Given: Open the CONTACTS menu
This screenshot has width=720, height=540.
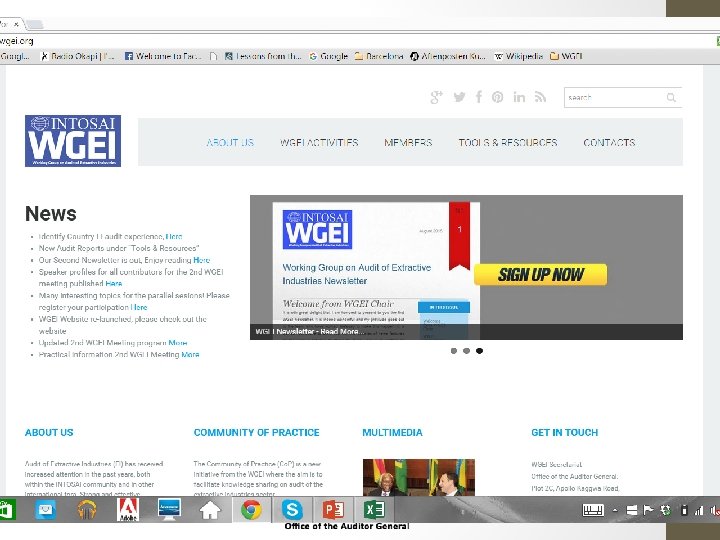Looking at the screenshot, I should point(609,142).
